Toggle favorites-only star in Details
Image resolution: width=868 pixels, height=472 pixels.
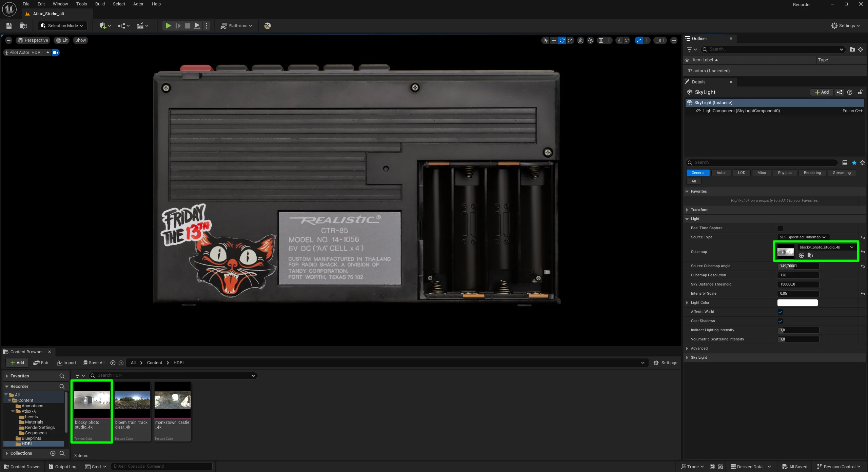tap(854, 163)
